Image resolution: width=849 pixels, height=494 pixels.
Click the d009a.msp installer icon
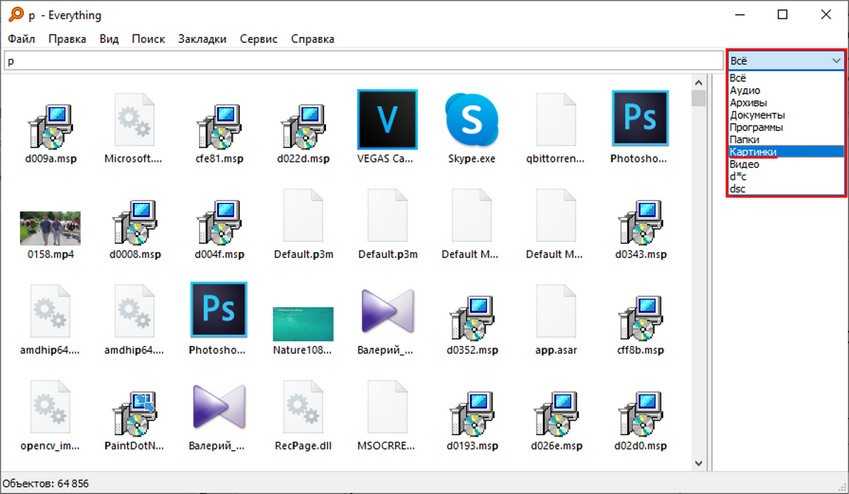[x=50, y=118]
